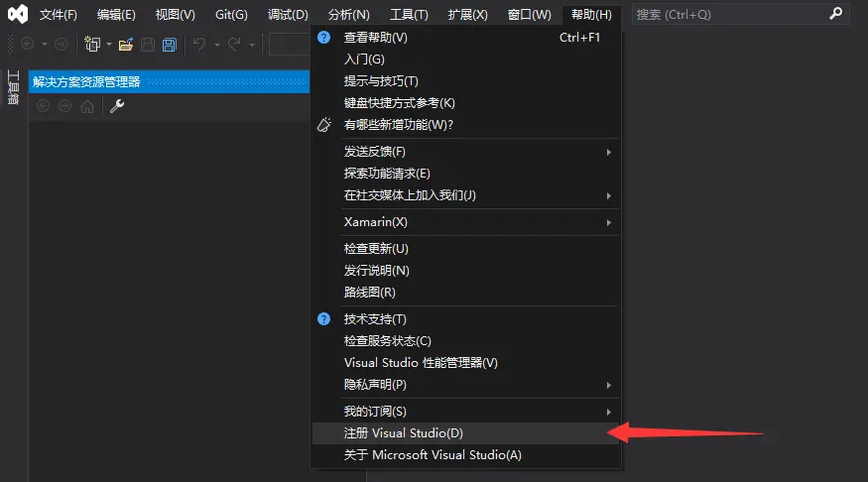
Task: Click the search magnifier icon
Action: click(x=835, y=15)
